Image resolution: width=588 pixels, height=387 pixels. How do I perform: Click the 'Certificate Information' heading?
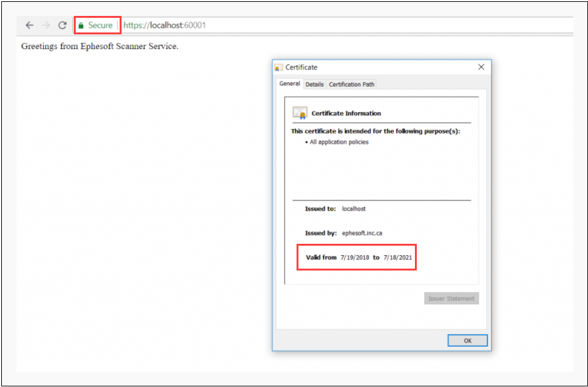(346, 113)
